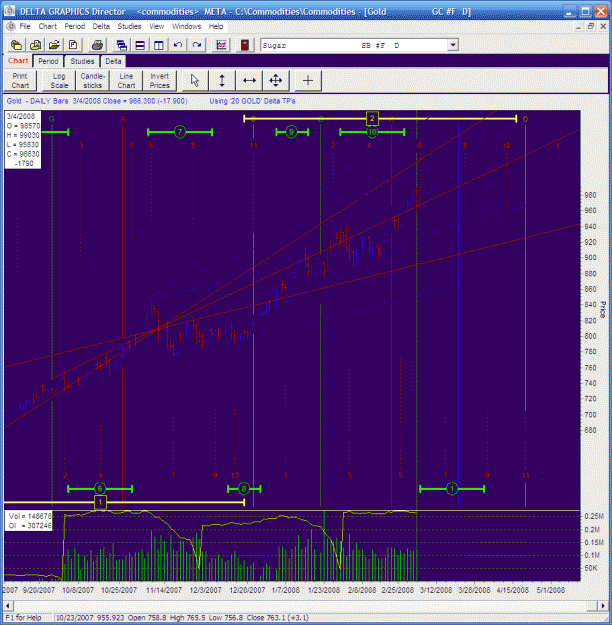Click the horizontal scrollbar left arrow
This screenshot has height=625, width=612.
tap(8, 606)
